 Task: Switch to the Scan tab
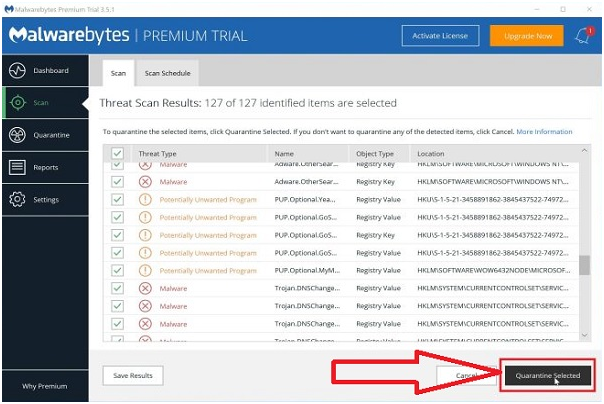[x=118, y=73]
